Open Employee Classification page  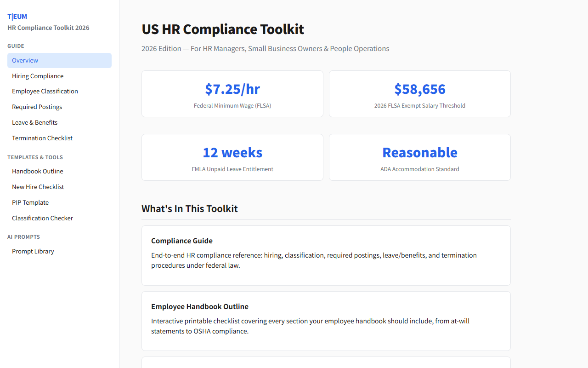pos(45,91)
